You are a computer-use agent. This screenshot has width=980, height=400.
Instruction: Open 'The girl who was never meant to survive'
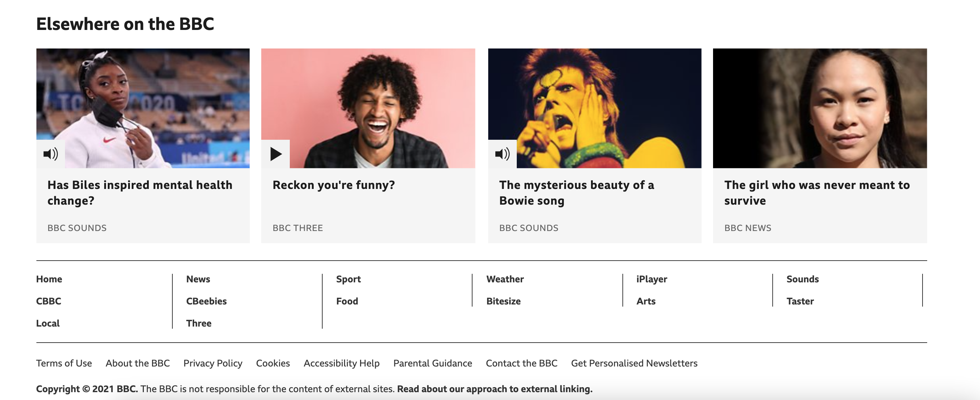(817, 193)
